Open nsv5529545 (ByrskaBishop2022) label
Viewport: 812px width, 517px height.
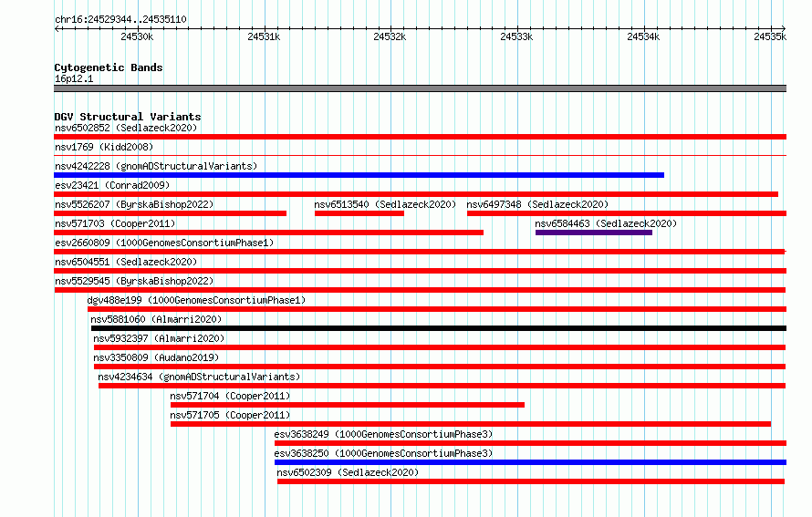coord(134,281)
